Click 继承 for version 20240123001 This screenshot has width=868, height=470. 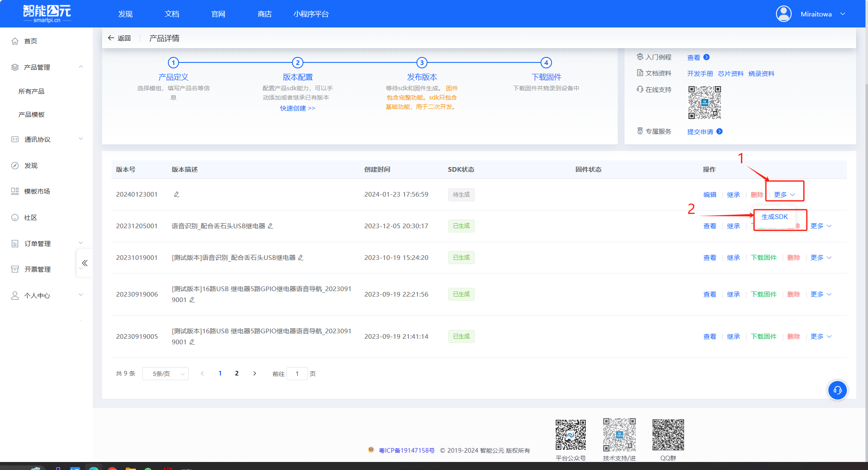click(x=733, y=194)
